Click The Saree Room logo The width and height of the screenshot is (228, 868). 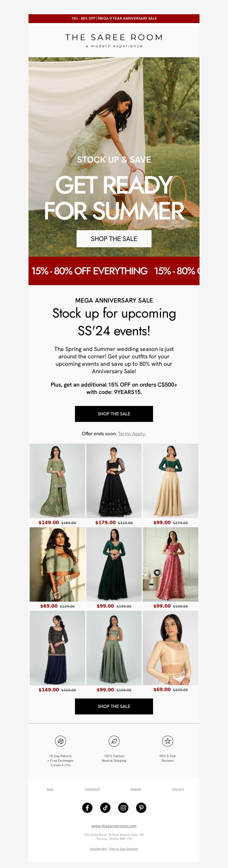[114, 40]
